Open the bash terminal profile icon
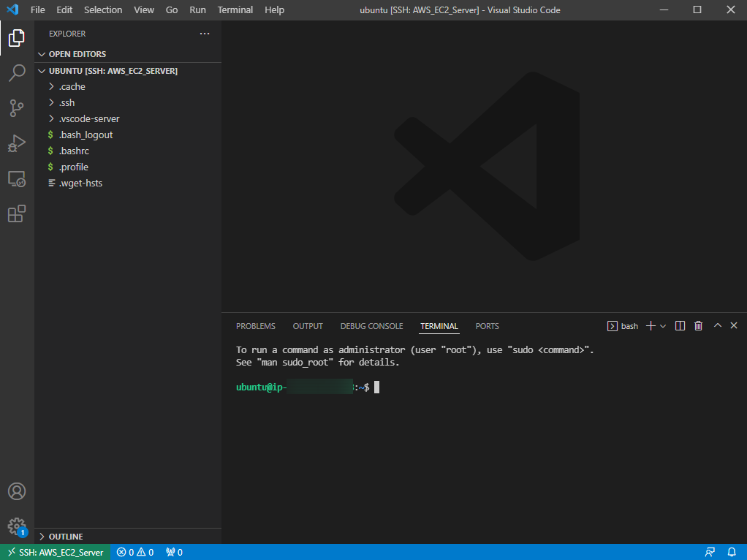The image size is (747, 560). [613, 326]
